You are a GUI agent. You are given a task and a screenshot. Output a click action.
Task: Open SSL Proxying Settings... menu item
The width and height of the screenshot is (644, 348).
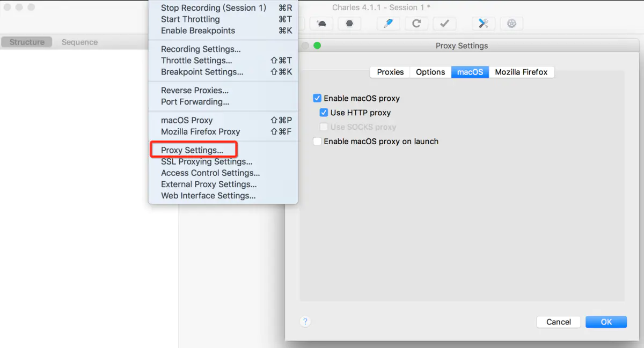tap(223, 162)
